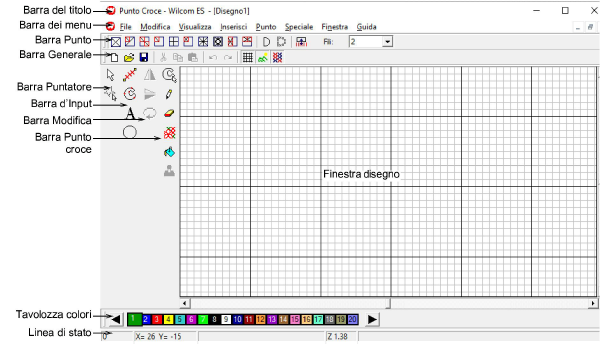Pick the dark filled knot stitch icon
Image resolution: width=600 pixels, height=362 pixels.
(218, 42)
